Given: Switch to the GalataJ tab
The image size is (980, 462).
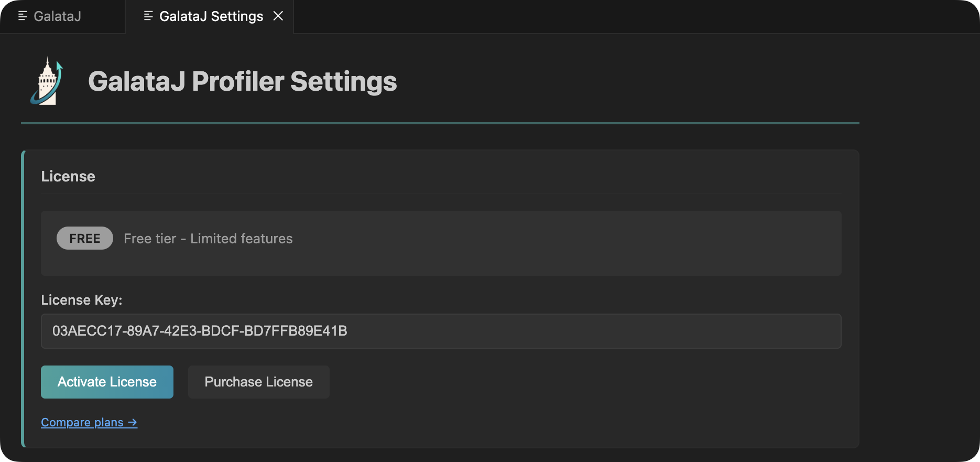Looking at the screenshot, I should tap(57, 16).
